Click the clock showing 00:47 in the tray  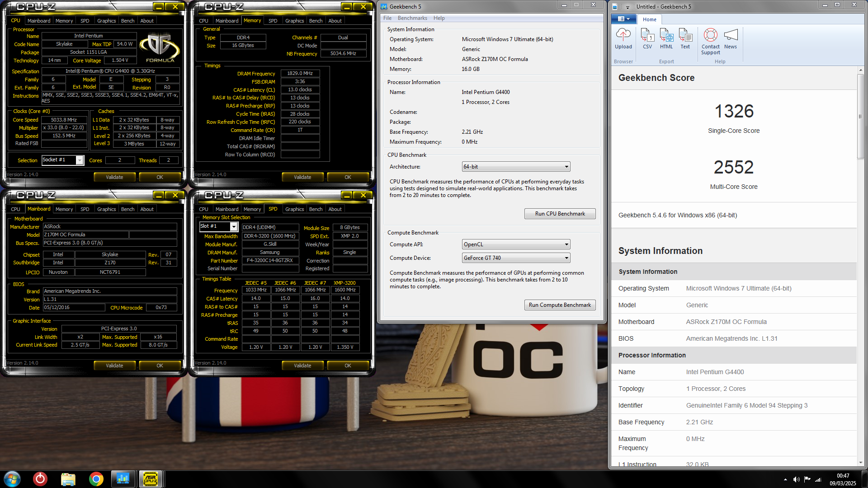tap(843, 476)
